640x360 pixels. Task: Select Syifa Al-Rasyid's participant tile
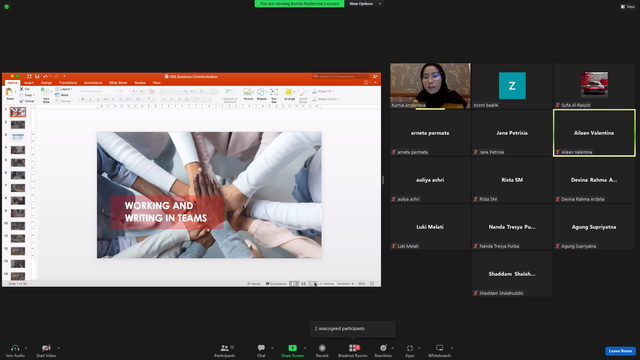point(594,86)
